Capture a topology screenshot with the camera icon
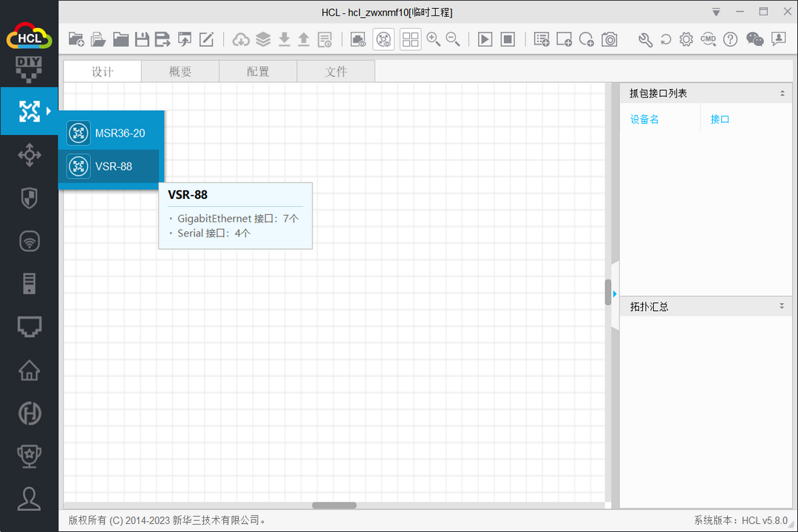 point(610,39)
